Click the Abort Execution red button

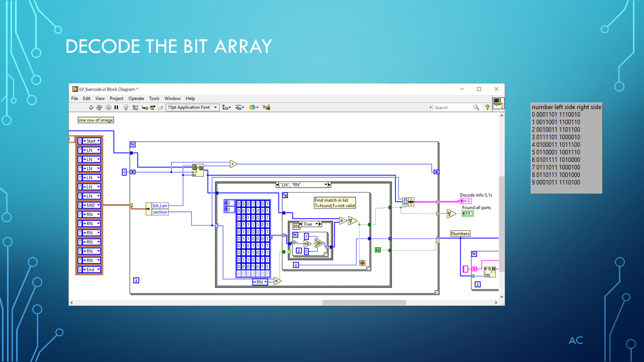[x=108, y=107]
